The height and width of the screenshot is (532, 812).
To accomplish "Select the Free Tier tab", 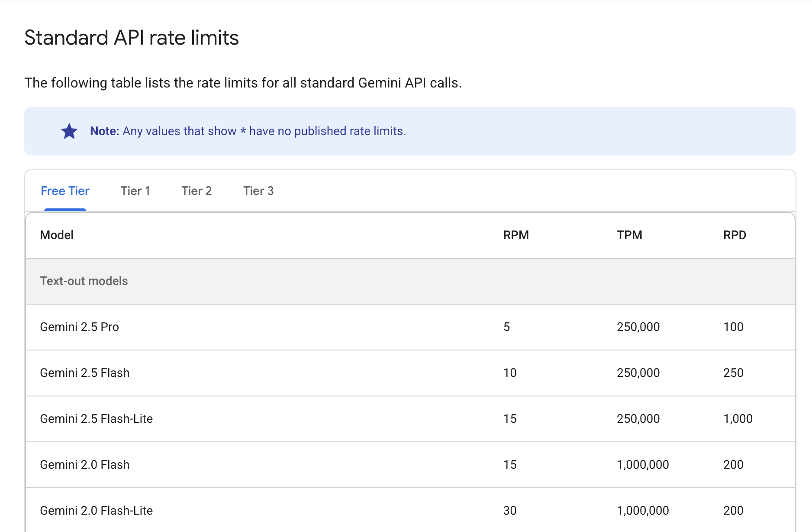I will (65, 191).
